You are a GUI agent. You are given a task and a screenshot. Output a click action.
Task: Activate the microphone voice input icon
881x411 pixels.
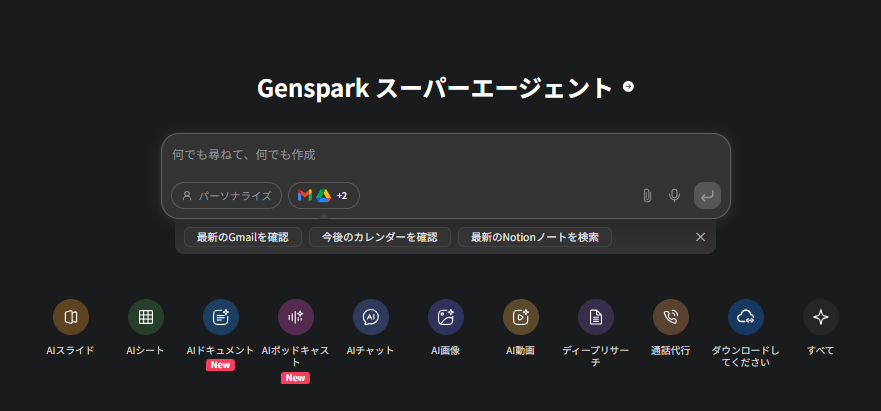point(674,196)
